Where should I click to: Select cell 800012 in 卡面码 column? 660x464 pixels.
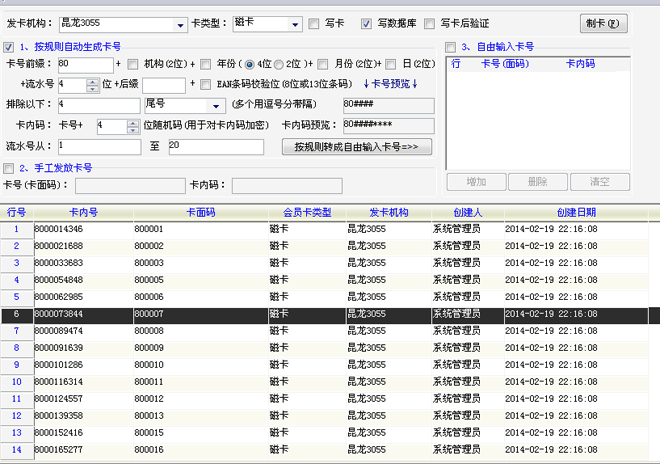tap(201, 399)
